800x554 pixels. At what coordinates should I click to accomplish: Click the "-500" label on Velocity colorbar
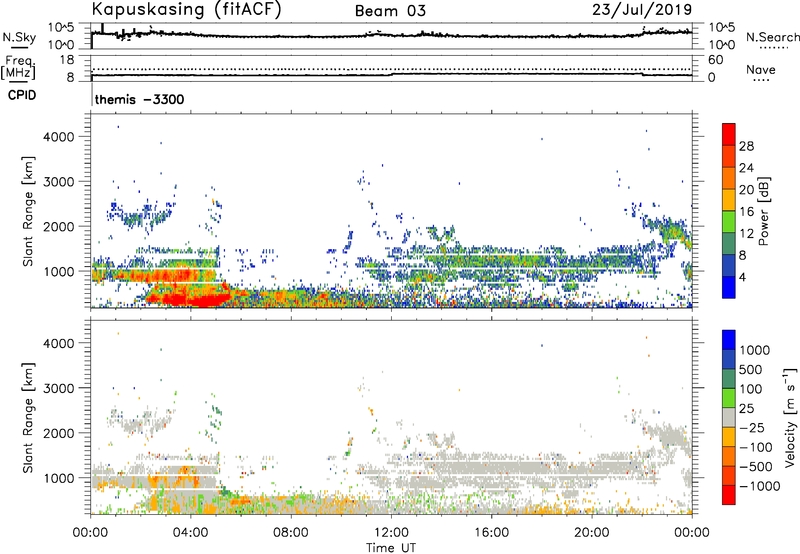[x=756, y=467]
